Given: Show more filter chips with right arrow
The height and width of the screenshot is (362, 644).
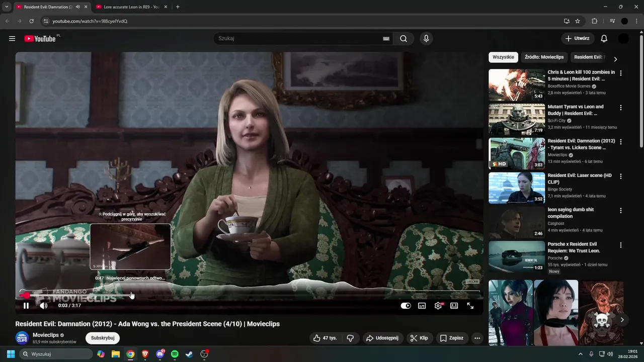Looking at the screenshot, I should (615, 59).
